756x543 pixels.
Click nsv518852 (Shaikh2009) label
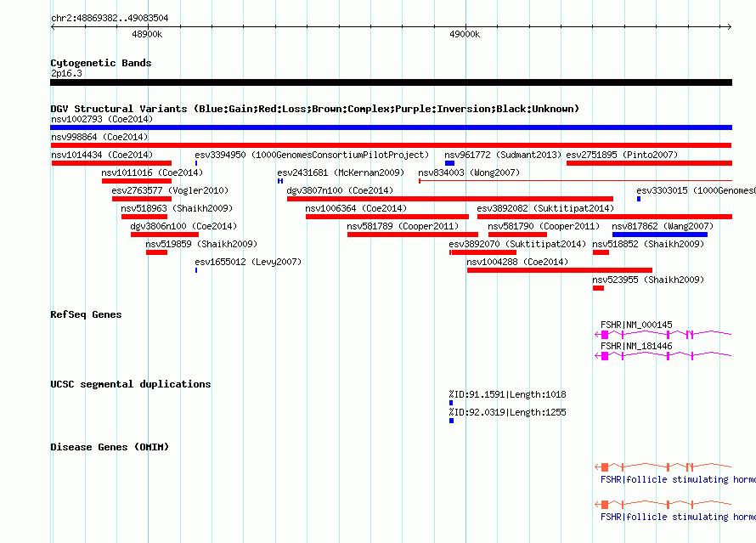pos(648,244)
